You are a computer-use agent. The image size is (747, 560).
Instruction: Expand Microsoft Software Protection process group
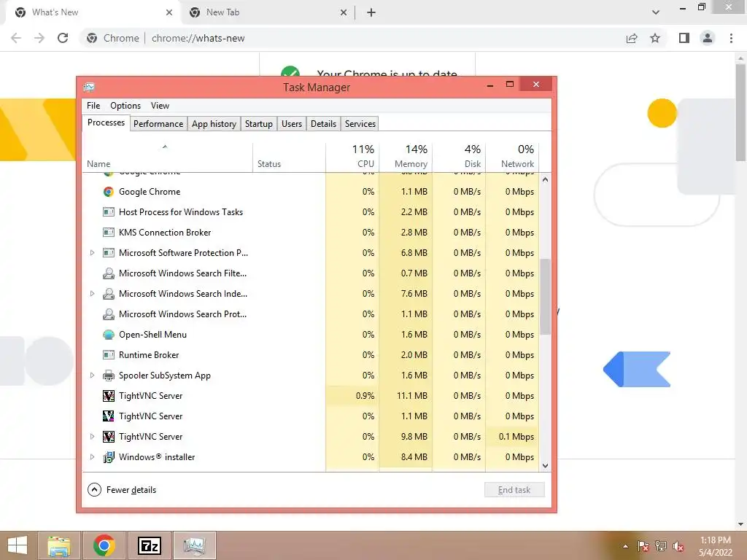[93, 253]
